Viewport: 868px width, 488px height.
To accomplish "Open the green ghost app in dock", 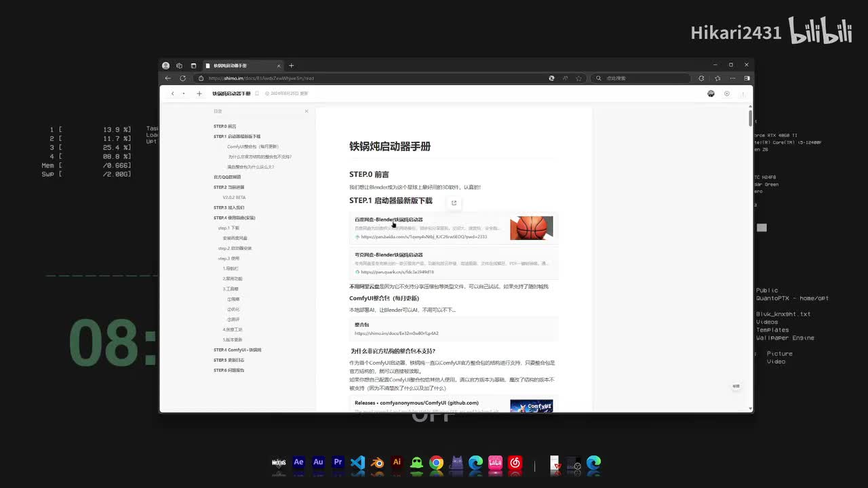I will point(417,463).
